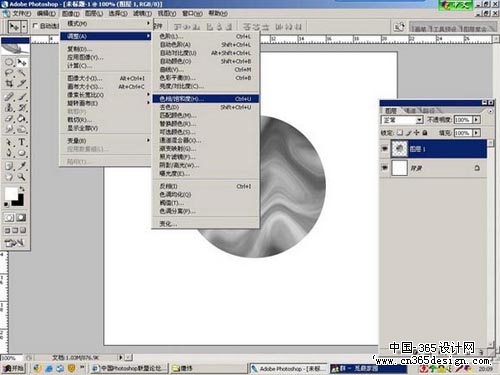500x375 pixels.
Task: Select the Eyedropper tool
Action: [x=22, y=166]
